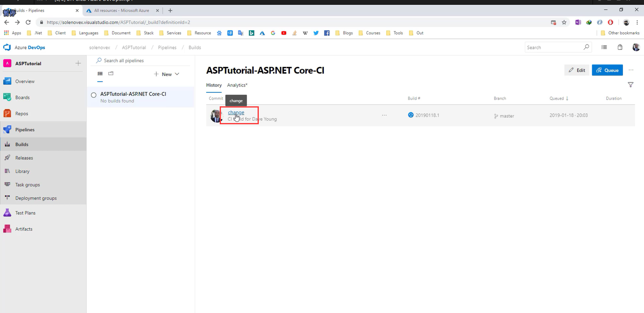This screenshot has width=644, height=313.
Task: Click the OneNote extension icon
Action: click(578, 22)
